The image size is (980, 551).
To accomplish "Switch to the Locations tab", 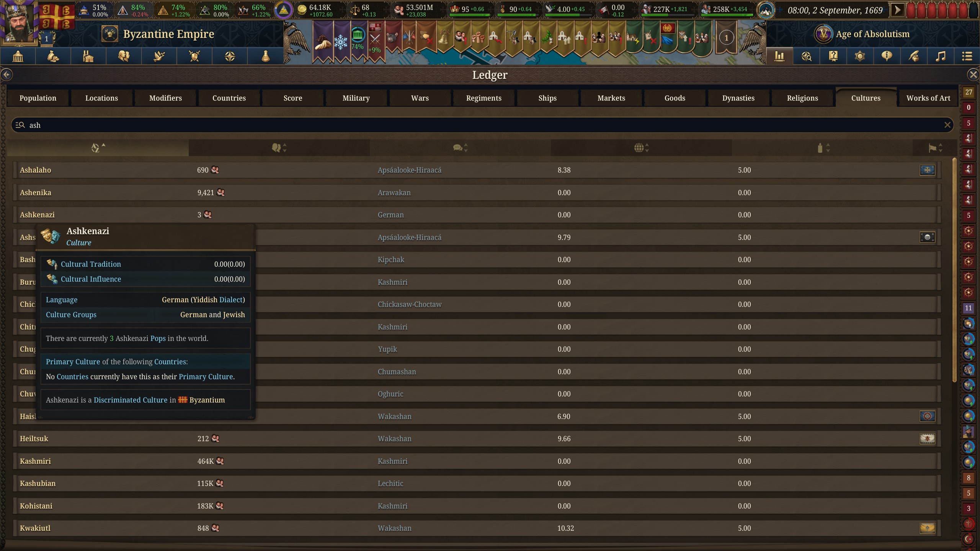I will [x=101, y=98].
